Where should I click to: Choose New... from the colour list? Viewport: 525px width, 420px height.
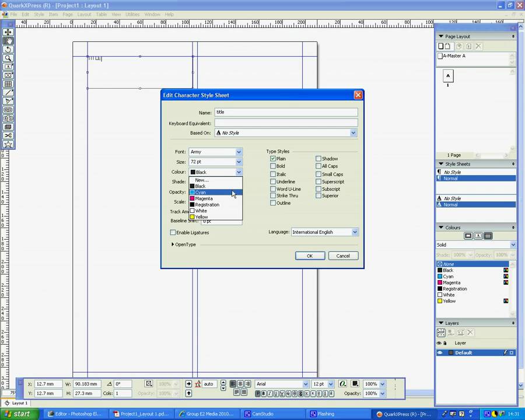[215, 180]
